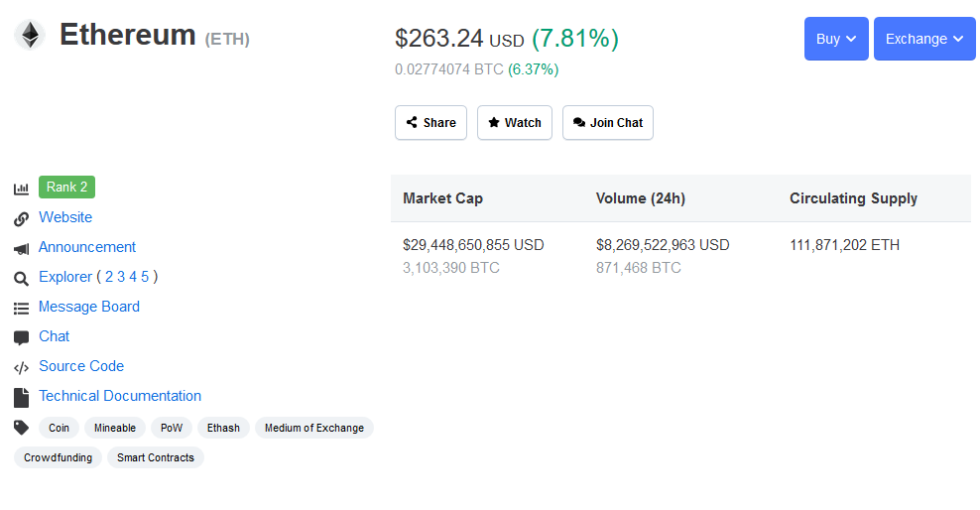The image size is (980, 510).
Task: Add Ethereum to your watchlist with Watch
Action: (515, 122)
